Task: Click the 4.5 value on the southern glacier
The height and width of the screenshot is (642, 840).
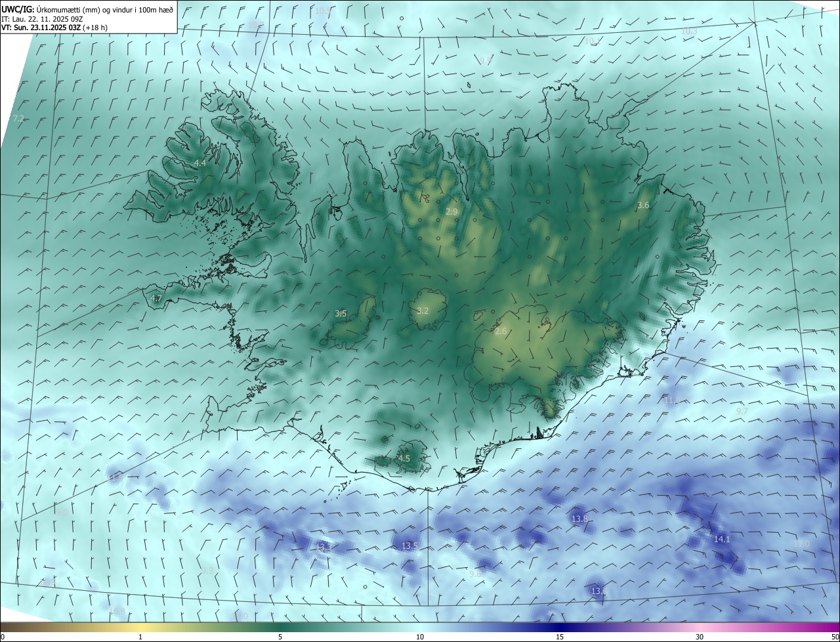Action: tap(404, 458)
